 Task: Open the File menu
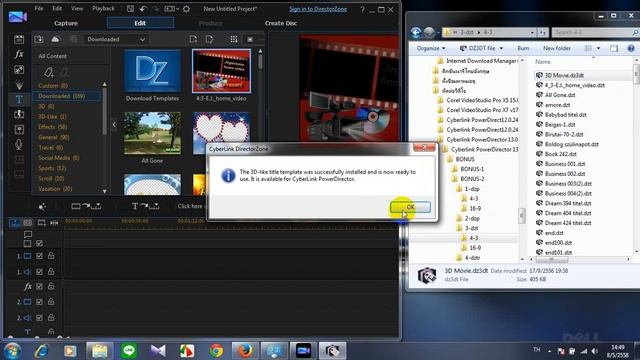39,8
